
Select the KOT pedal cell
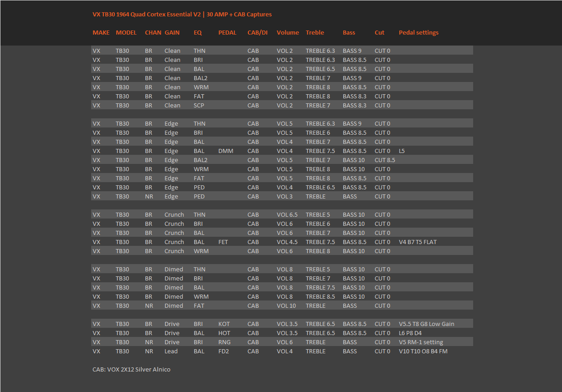pos(224,324)
